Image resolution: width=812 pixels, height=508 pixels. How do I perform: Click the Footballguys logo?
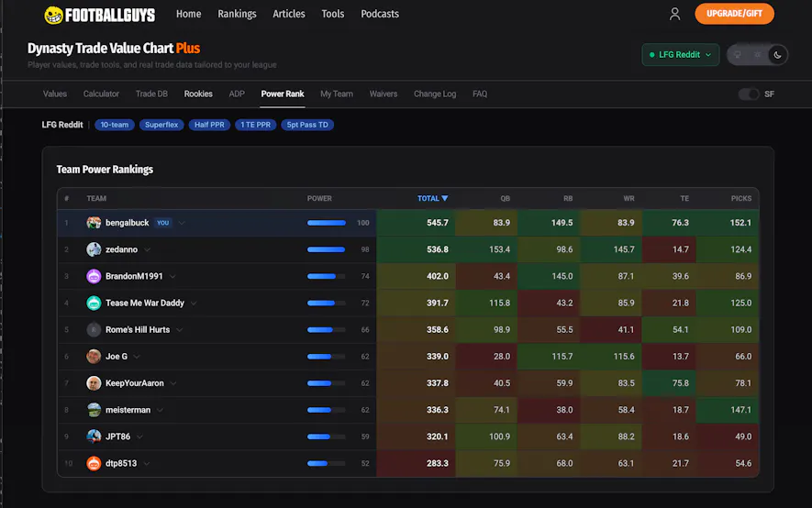coord(100,15)
